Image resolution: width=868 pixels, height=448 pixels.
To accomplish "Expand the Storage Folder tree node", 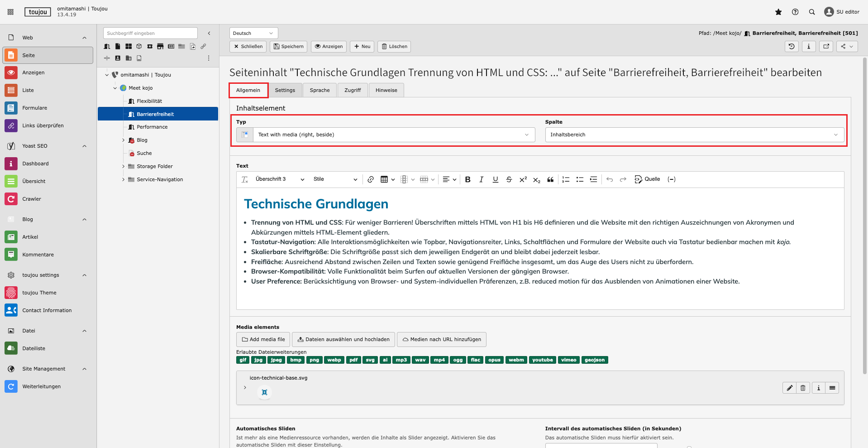I will point(123,167).
